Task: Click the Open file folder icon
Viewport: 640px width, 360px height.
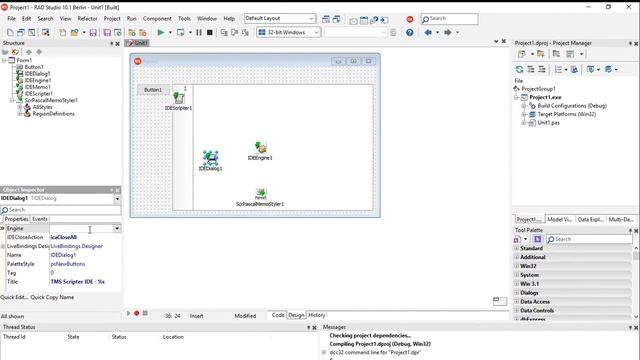Action: (75, 32)
